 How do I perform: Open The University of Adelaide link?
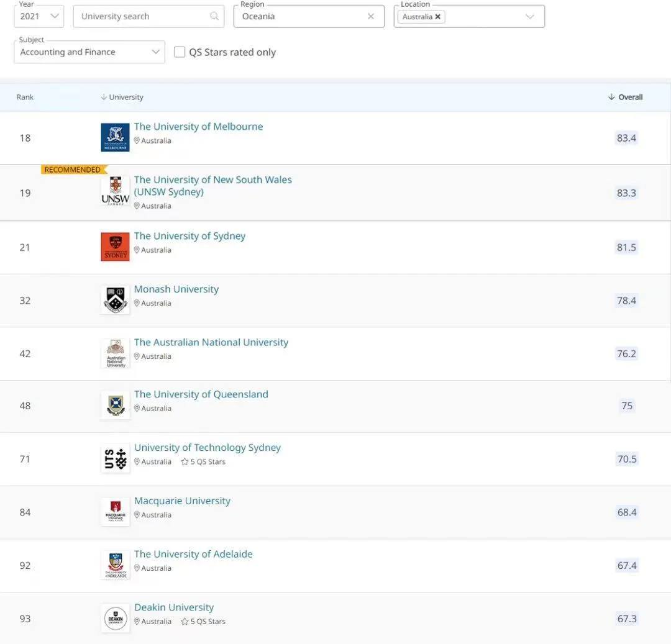point(193,554)
